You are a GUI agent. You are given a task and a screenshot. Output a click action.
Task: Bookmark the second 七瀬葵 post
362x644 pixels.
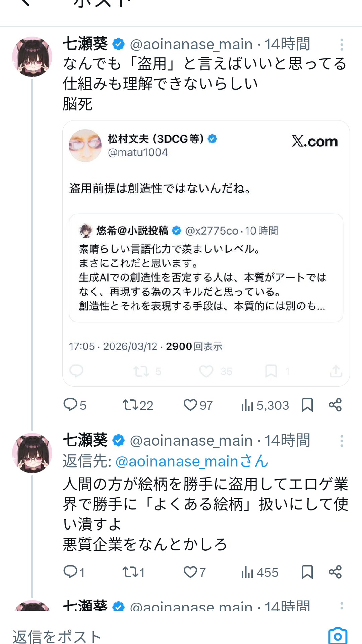(307, 572)
